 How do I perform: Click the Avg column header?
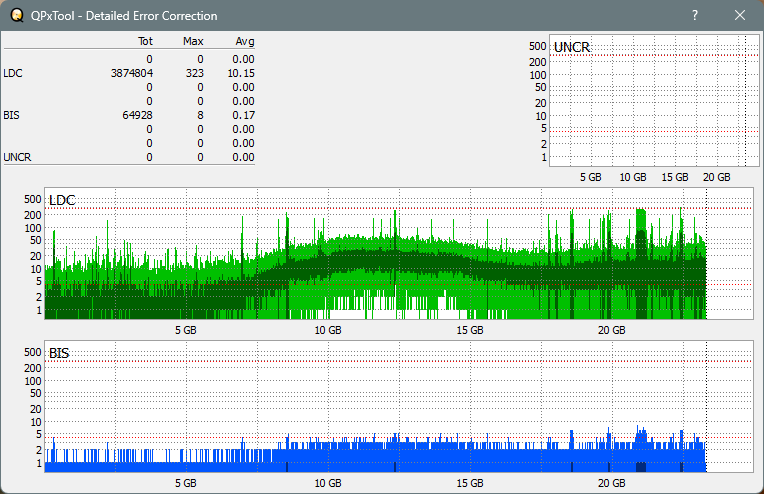coord(245,41)
